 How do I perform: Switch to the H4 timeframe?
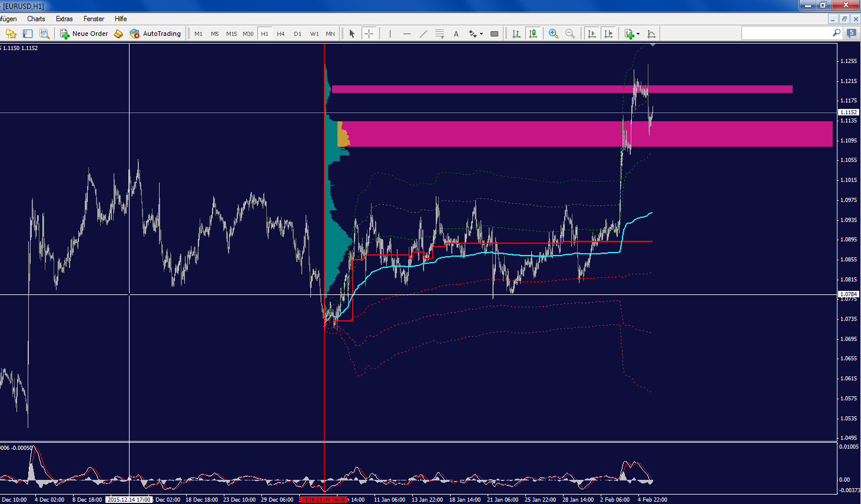281,34
